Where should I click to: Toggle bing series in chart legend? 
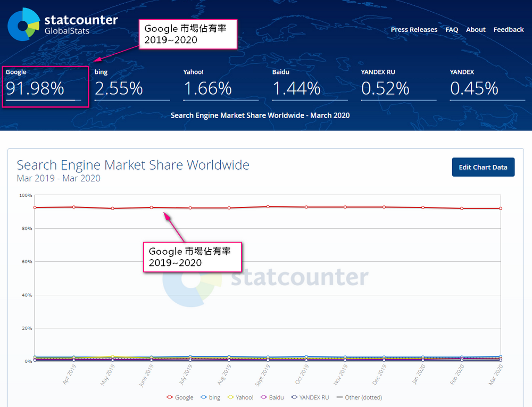[x=210, y=397]
